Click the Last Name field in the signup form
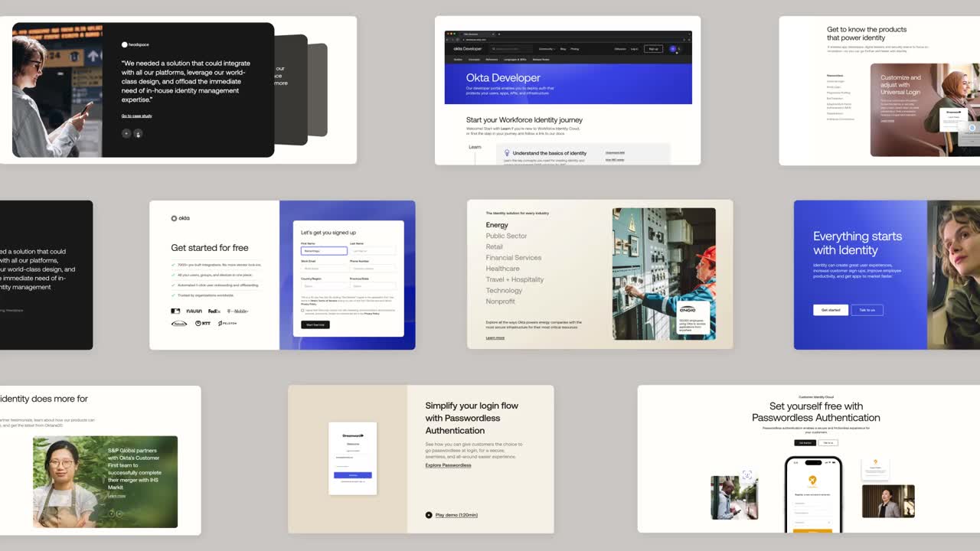 pos(373,250)
